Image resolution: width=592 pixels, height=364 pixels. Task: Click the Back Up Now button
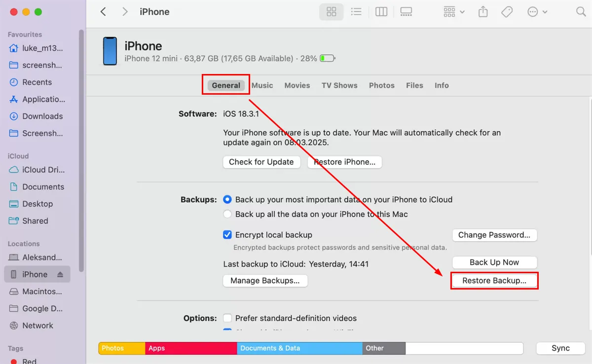[494, 262]
